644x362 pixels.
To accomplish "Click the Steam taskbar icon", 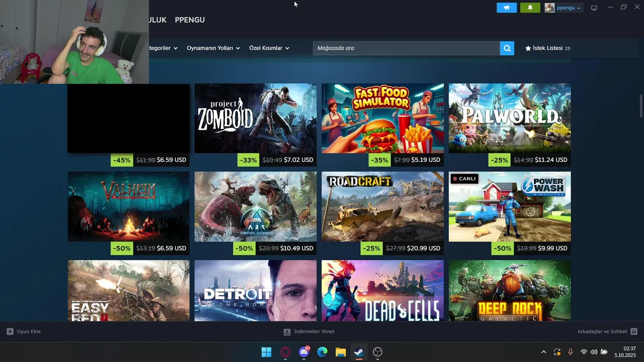I will point(359,352).
